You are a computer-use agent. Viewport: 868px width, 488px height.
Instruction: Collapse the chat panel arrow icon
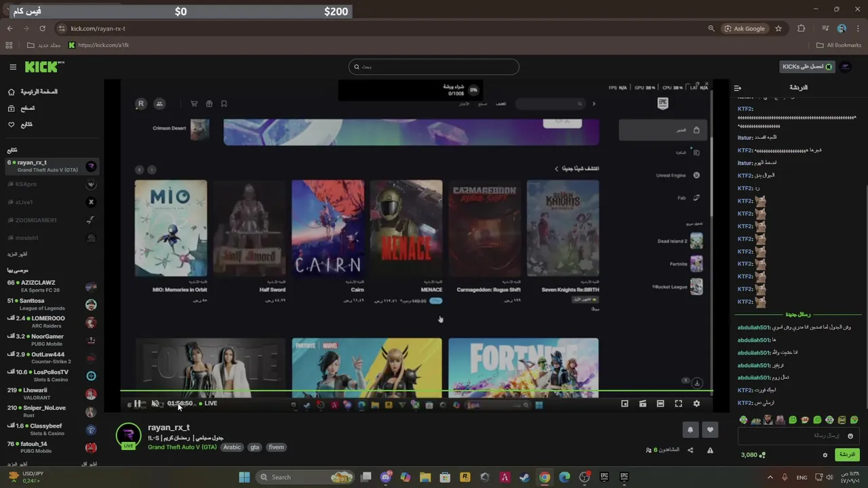pos(738,88)
